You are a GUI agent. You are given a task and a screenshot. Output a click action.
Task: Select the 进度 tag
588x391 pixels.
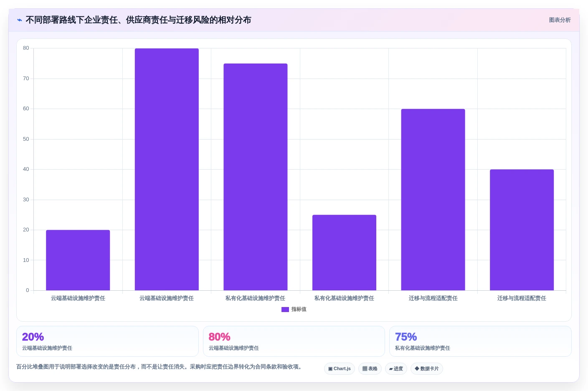pos(396,368)
